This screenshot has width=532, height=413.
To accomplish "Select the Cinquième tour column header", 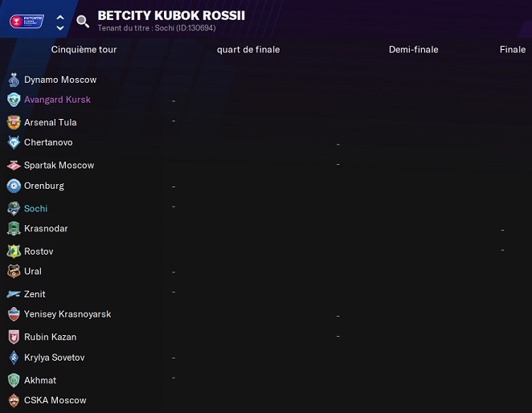I will (x=84, y=50).
